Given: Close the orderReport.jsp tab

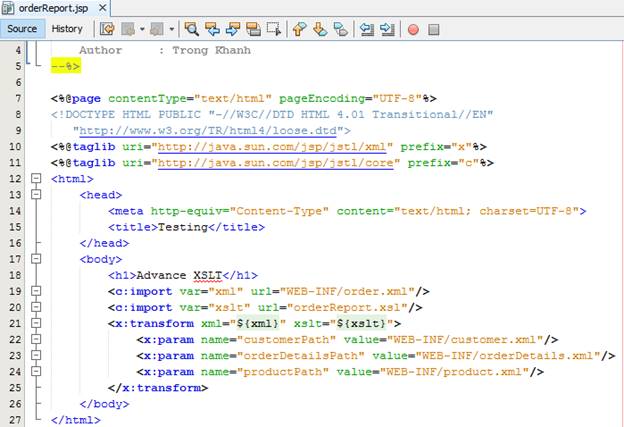Looking at the screenshot, I should click(x=102, y=8).
